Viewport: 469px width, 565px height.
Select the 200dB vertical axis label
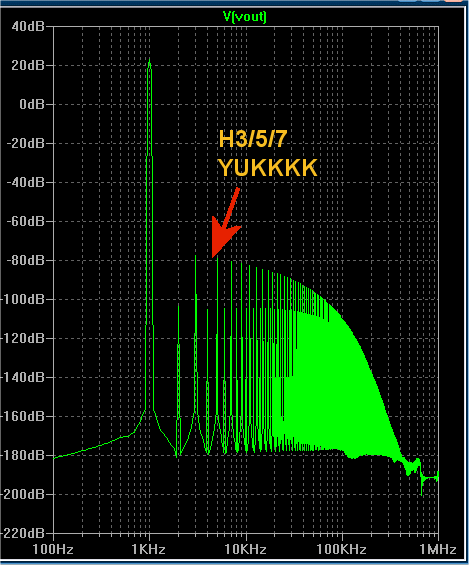click(x=23, y=494)
